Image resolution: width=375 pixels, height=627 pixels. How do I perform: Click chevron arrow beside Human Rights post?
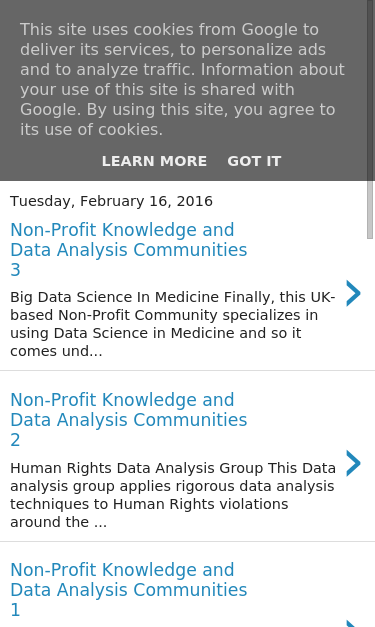click(353, 463)
